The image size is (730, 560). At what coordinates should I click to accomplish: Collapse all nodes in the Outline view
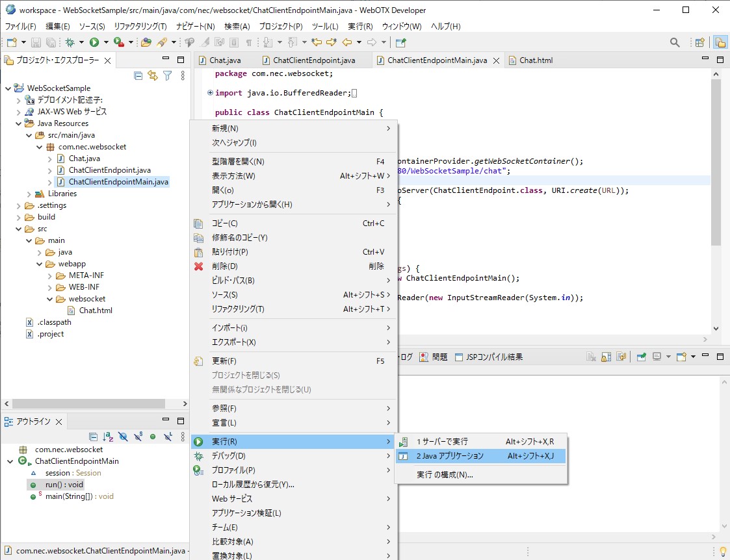[x=93, y=437]
